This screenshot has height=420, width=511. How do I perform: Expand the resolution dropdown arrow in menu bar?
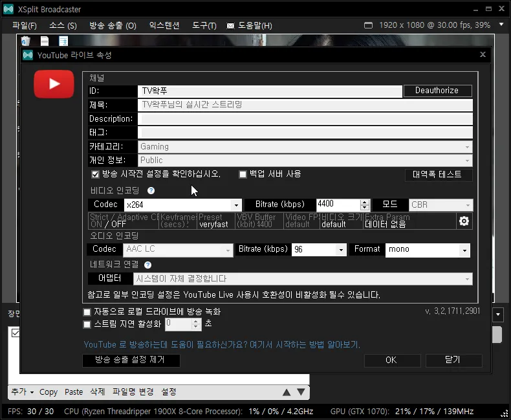(x=501, y=25)
